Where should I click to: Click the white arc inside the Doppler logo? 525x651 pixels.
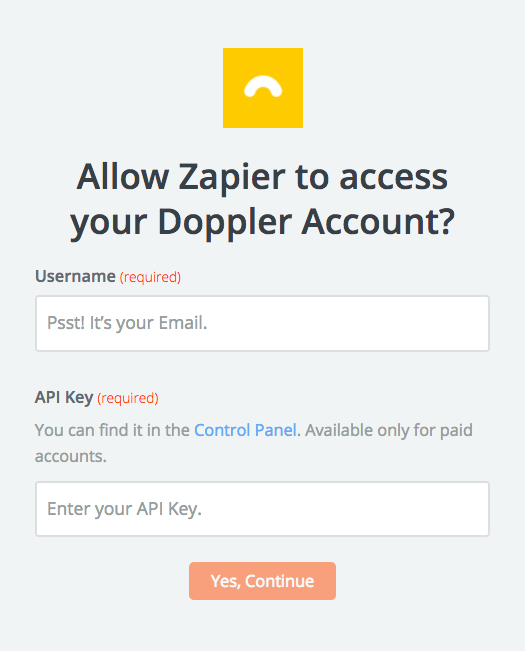click(x=263, y=86)
